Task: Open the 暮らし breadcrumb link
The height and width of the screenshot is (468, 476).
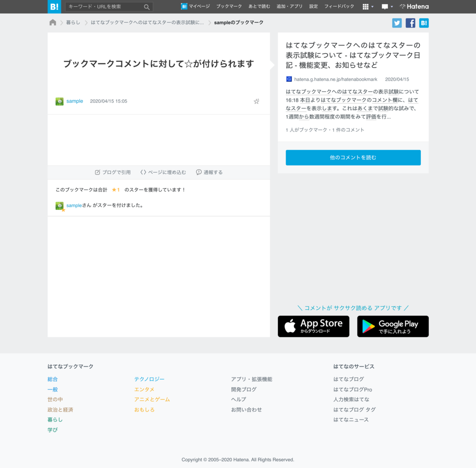Action: tap(73, 22)
